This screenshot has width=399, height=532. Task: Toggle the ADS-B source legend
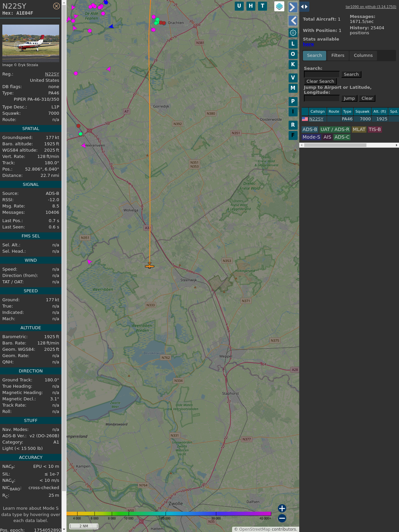310,130
